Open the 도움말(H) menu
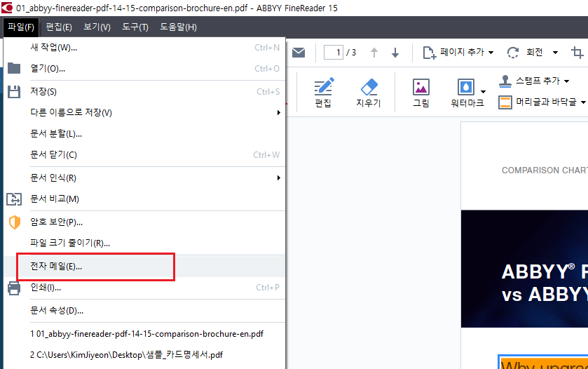Image resolution: width=588 pixels, height=369 pixels. 178,27
